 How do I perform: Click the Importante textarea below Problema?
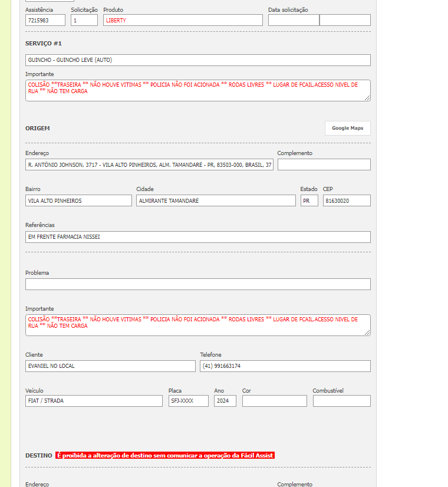197,325
